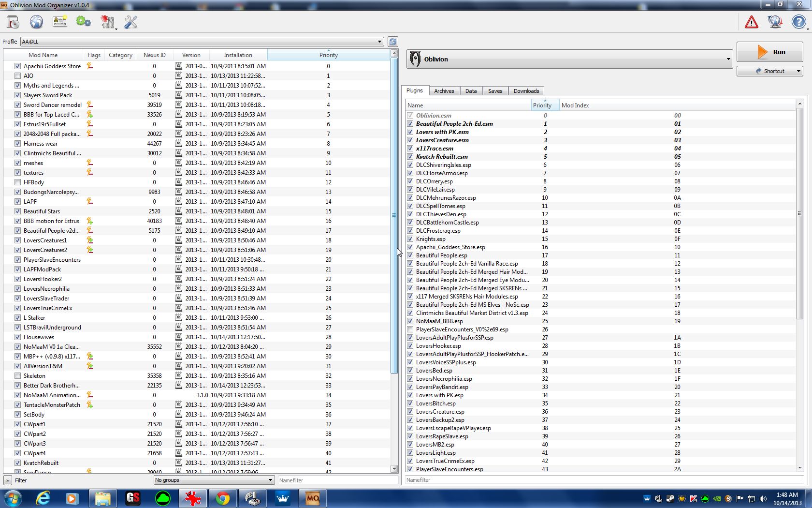Sort mods by Priority column header
812x508 pixels.
coord(328,55)
